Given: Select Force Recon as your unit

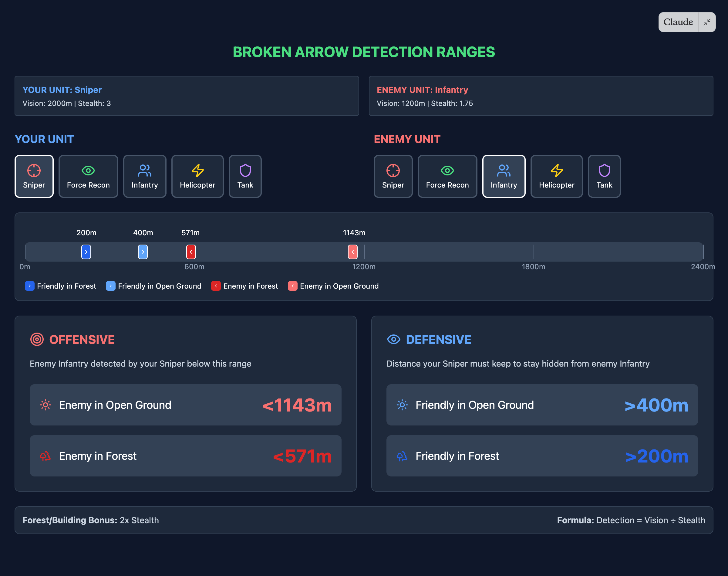Looking at the screenshot, I should tap(88, 176).
